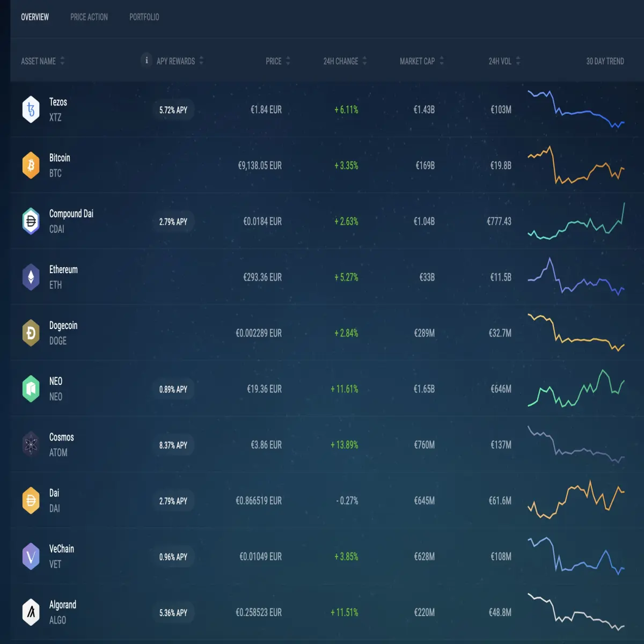Sort by Price column arrows
The height and width of the screenshot is (644, 644).
pyautogui.click(x=288, y=61)
